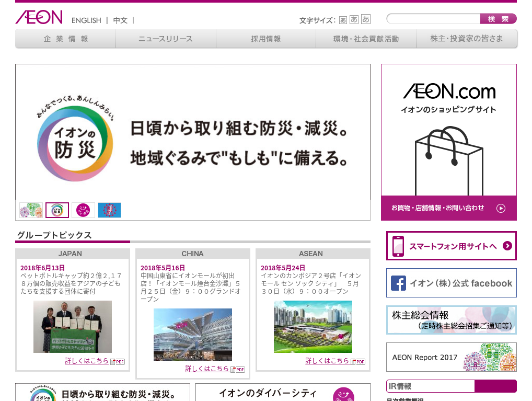This screenshot has height=401, width=532.
Task: Open the イオン(株)公式 facebook banner
Action: click(451, 283)
